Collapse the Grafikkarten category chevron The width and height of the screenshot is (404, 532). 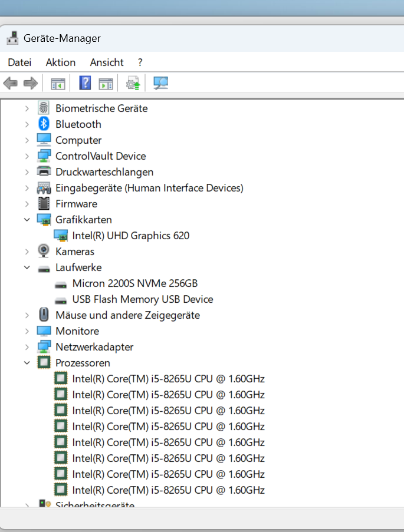pyautogui.click(x=27, y=220)
